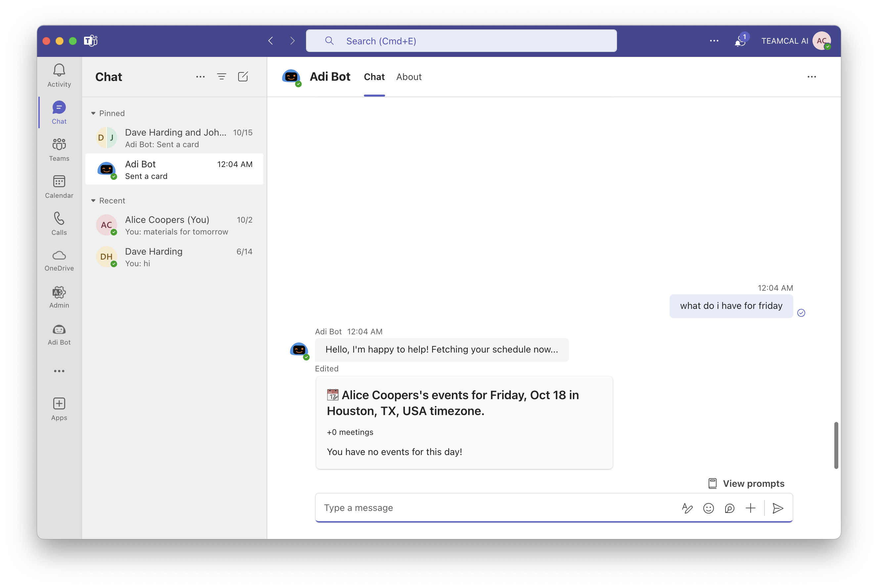The image size is (878, 588).
Task: Click the View prompts button
Action: (x=746, y=483)
